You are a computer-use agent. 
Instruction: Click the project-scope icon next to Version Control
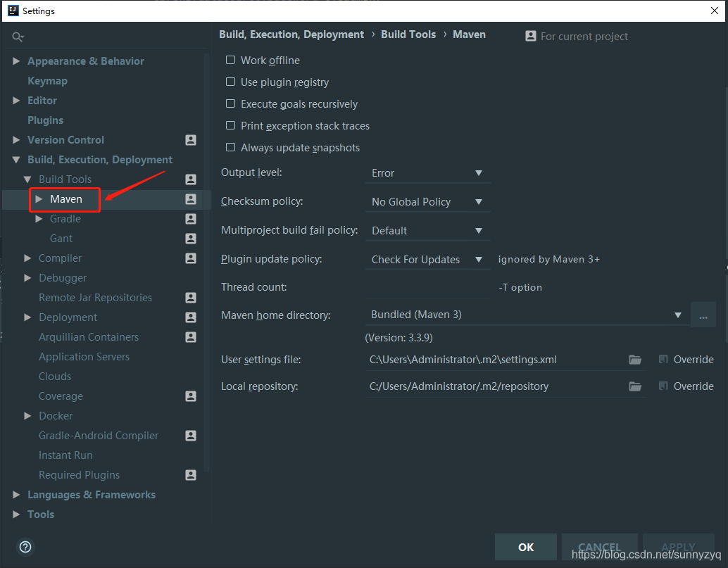[190, 140]
